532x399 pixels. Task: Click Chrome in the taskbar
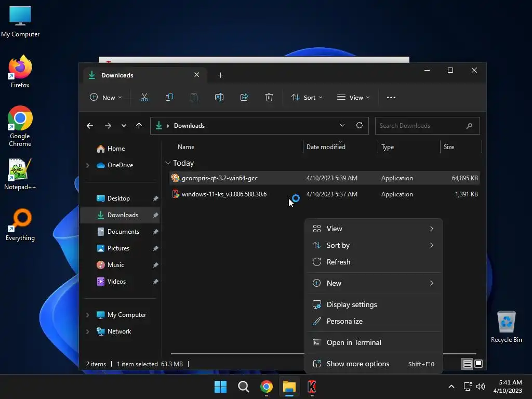[267, 387]
